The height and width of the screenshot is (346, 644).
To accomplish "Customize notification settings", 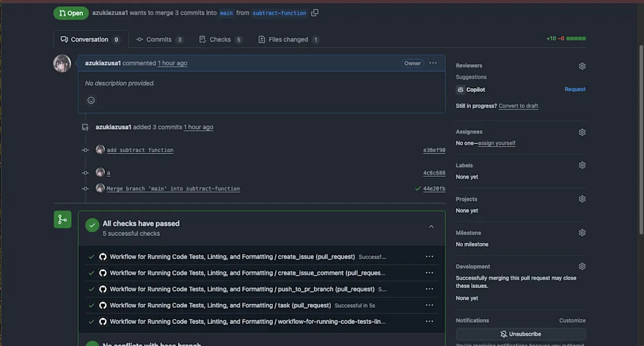I will click(572, 321).
